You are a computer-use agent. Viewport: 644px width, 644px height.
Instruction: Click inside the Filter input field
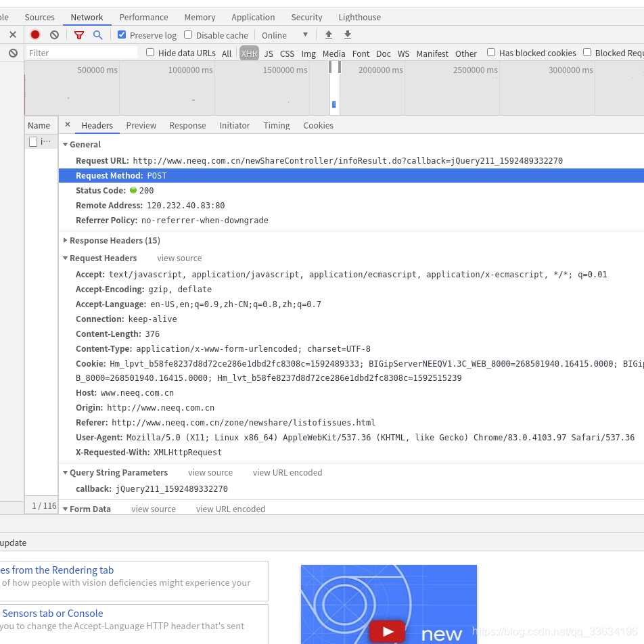(81, 52)
